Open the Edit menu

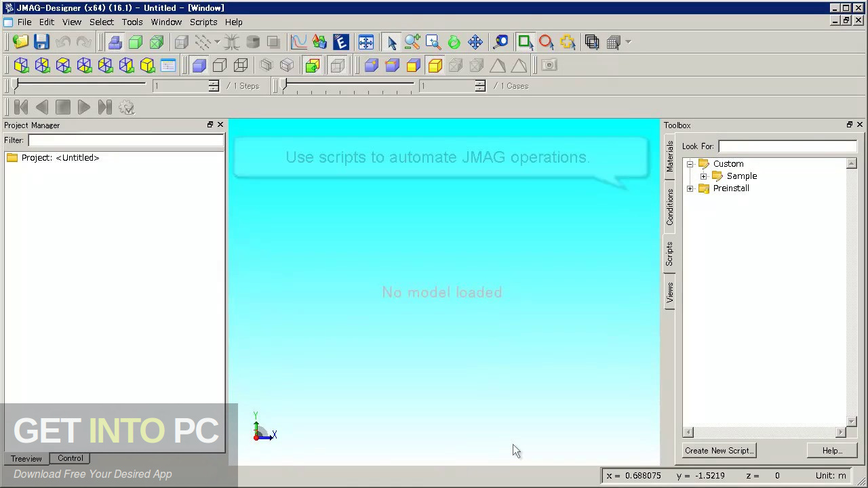47,22
